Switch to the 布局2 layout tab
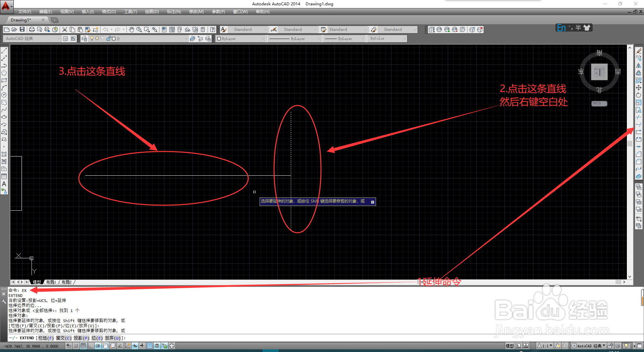The height and width of the screenshot is (352, 644). point(66,282)
